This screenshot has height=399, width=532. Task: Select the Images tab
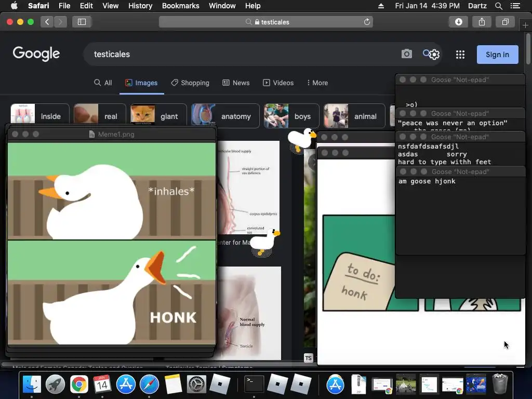coord(141,83)
